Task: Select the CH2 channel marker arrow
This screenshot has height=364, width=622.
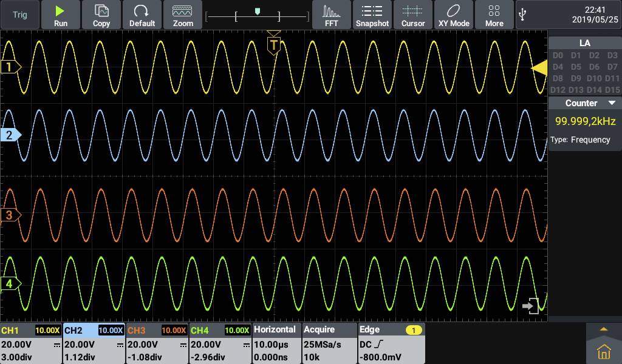Action: 9,135
